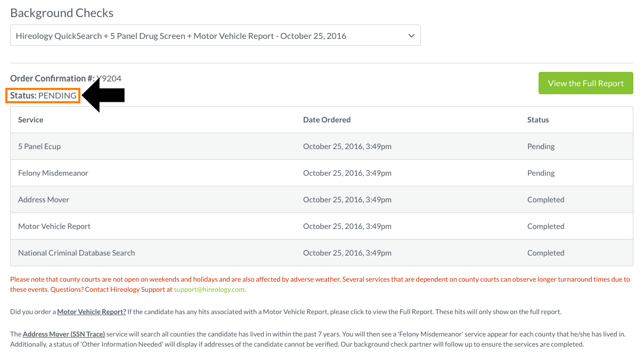Select the date ordered for 5 Panel Ecup
Image resolution: width=644 pixels, height=361 pixels.
coord(347,146)
